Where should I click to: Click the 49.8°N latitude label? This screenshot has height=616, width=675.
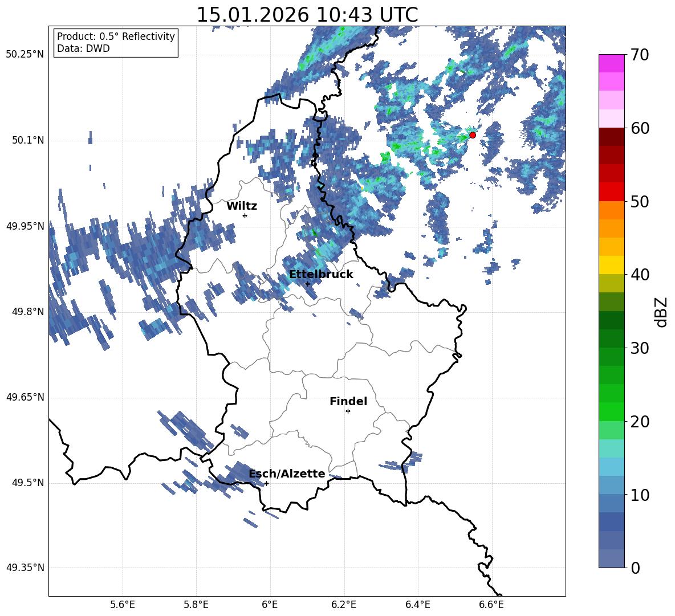click(x=27, y=312)
